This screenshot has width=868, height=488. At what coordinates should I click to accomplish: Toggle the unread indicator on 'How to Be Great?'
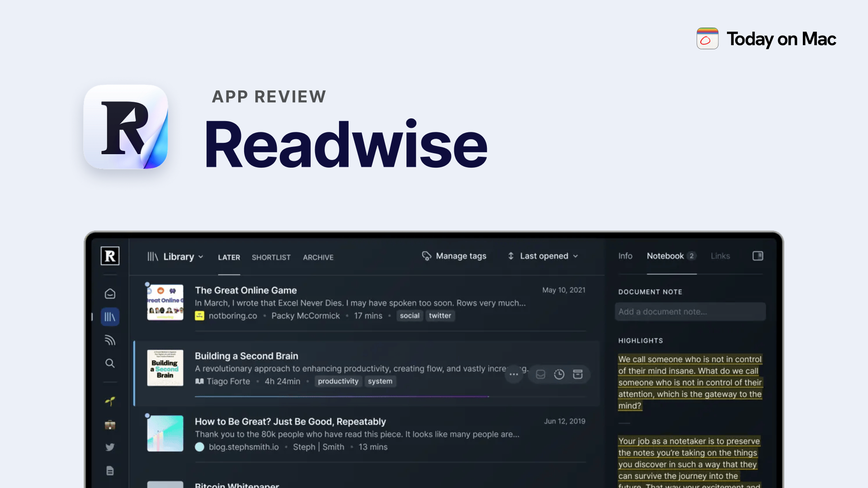click(x=147, y=414)
